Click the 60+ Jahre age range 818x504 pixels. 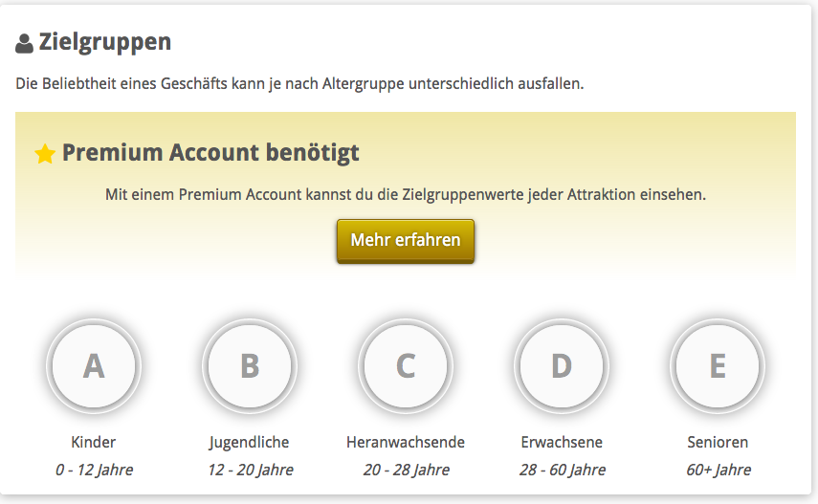click(x=718, y=470)
